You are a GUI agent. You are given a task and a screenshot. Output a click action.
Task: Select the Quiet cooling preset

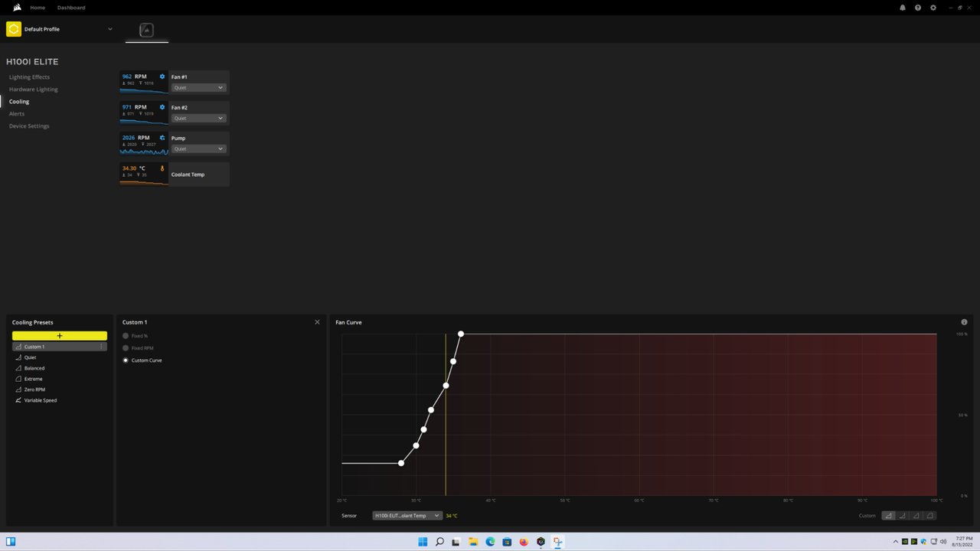point(60,357)
